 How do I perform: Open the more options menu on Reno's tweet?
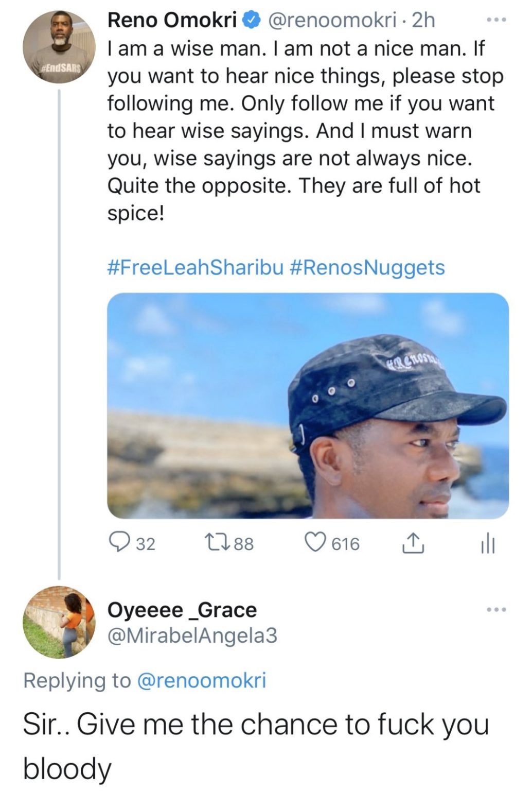(496, 21)
